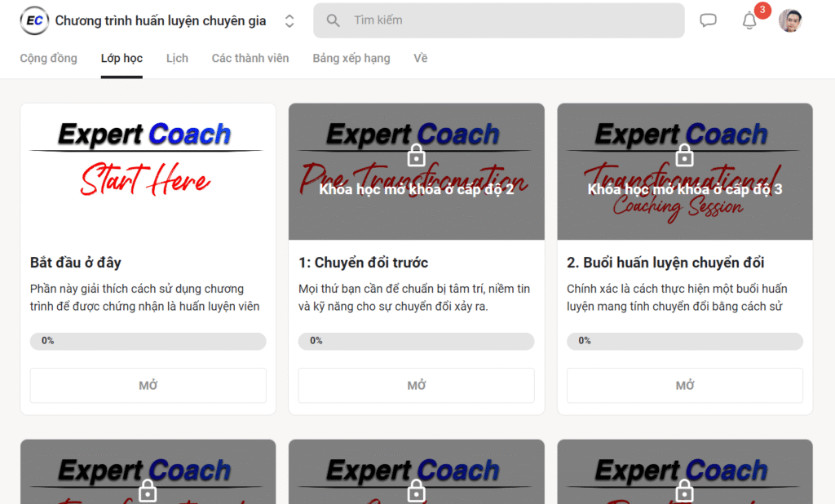Click the description starting Mọi thứ bạn cần
835x504 pixels.
tap(414, 298)
